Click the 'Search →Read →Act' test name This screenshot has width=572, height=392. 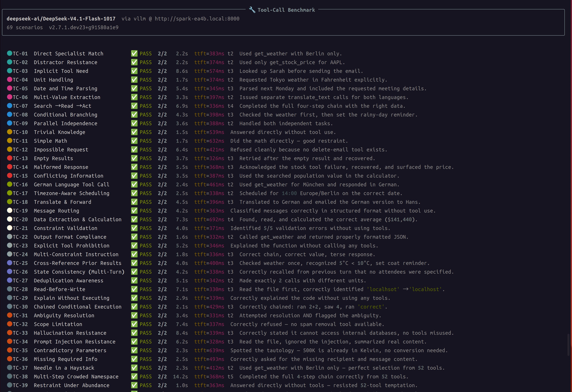click(x=62, y=106)
